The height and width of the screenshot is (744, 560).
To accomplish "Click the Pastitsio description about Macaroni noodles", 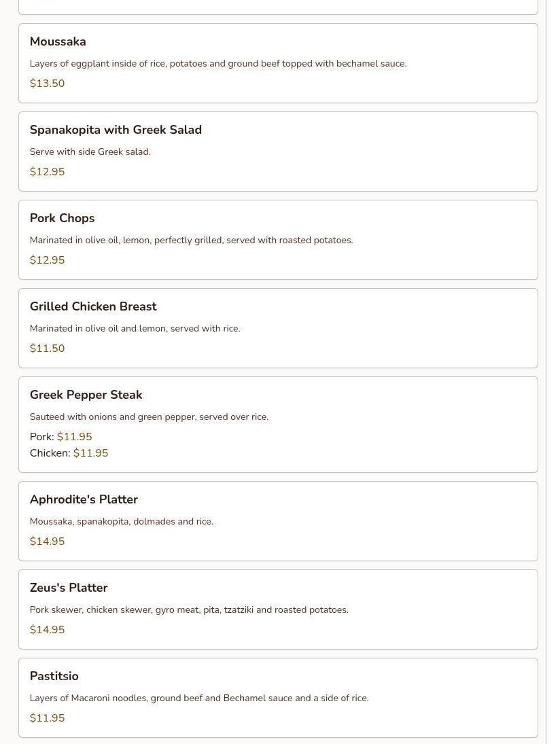I will (x=199, y=698).
